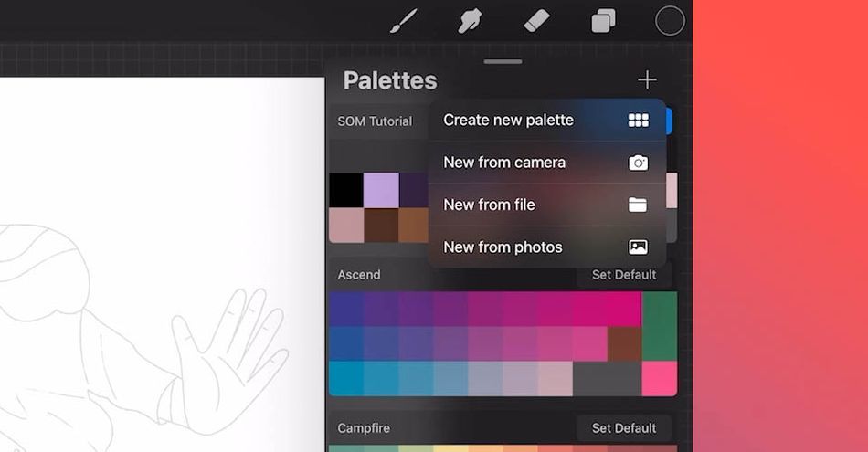Screen dimensions: 868x452
Task: Pick the brown swatch in Ascend palette
Action: pyautogui.click(x=624, y=343)
